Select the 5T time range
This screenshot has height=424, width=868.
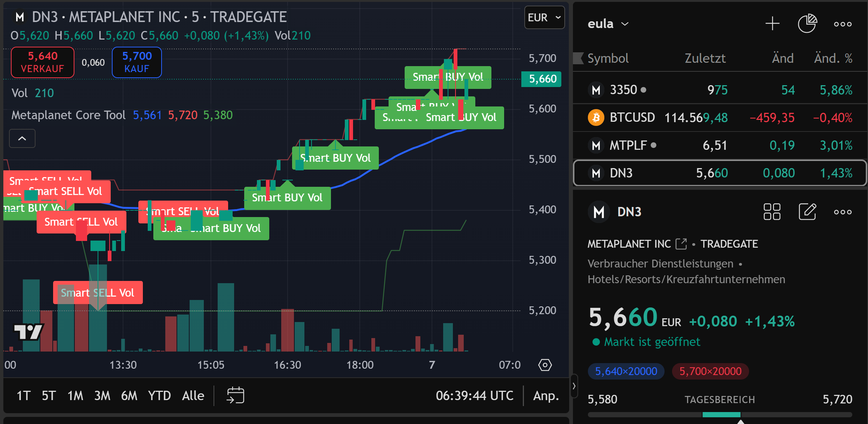(49, 396)
